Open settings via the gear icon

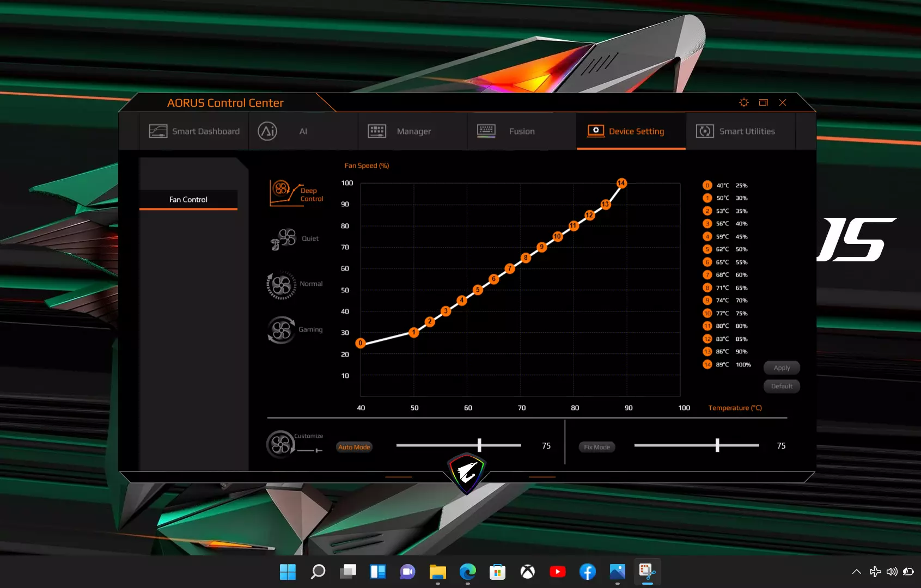tap(743, 102)
